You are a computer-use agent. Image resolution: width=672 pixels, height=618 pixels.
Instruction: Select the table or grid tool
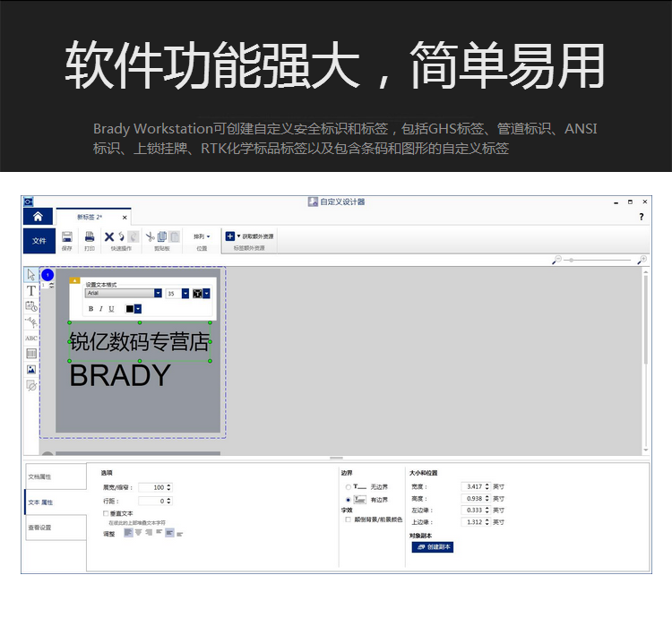[x=31, y=353]
